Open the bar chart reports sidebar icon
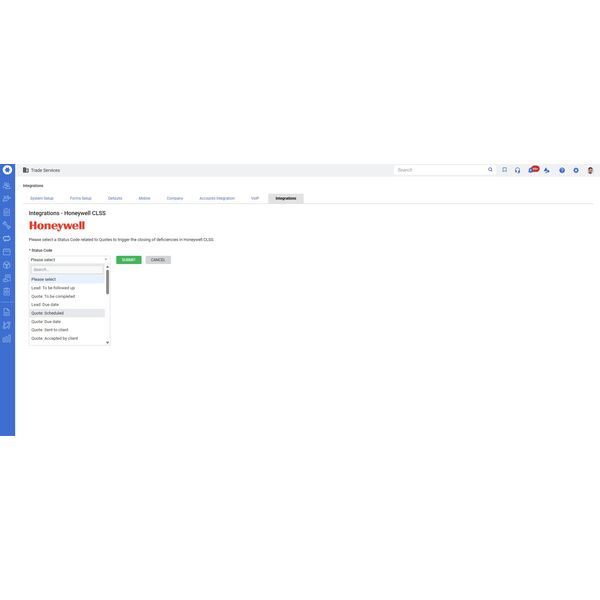The width and height of the screenshot is (600, 600). [x=7, y=338]
